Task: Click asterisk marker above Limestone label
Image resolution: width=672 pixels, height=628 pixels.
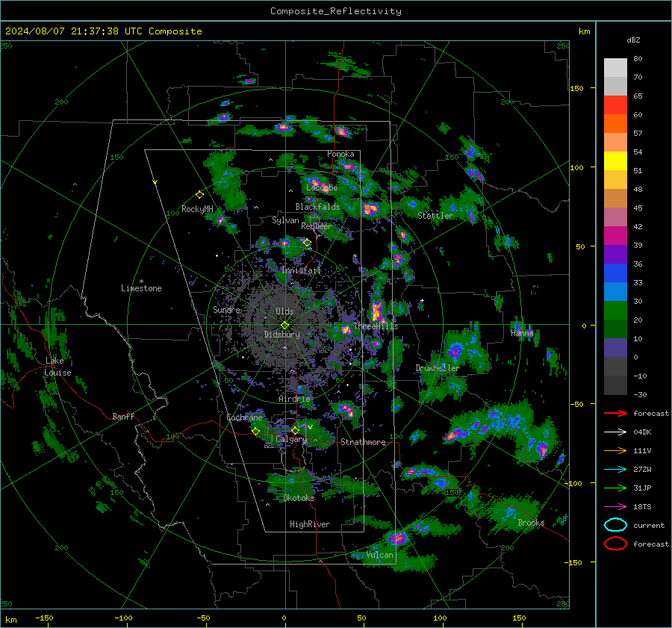Action: click(141, 282)
